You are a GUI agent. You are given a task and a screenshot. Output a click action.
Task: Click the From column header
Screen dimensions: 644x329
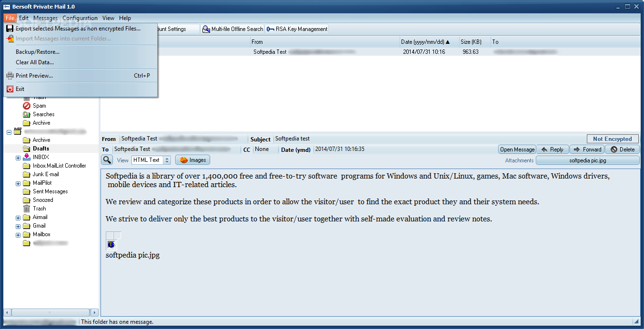325,42
